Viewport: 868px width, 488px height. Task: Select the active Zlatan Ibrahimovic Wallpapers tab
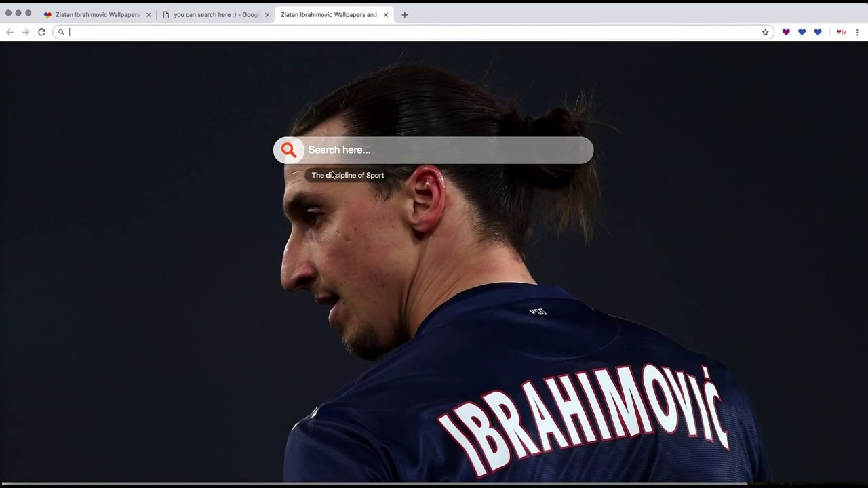point(328,14)
